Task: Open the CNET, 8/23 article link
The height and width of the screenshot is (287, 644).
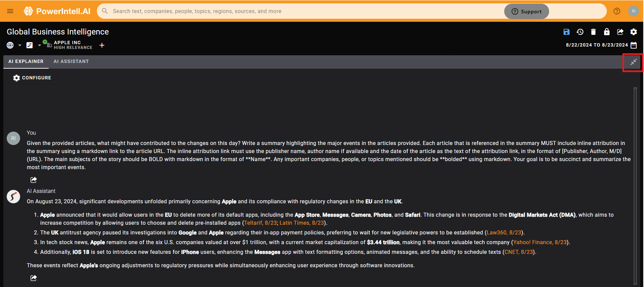Action: point(519,252)
